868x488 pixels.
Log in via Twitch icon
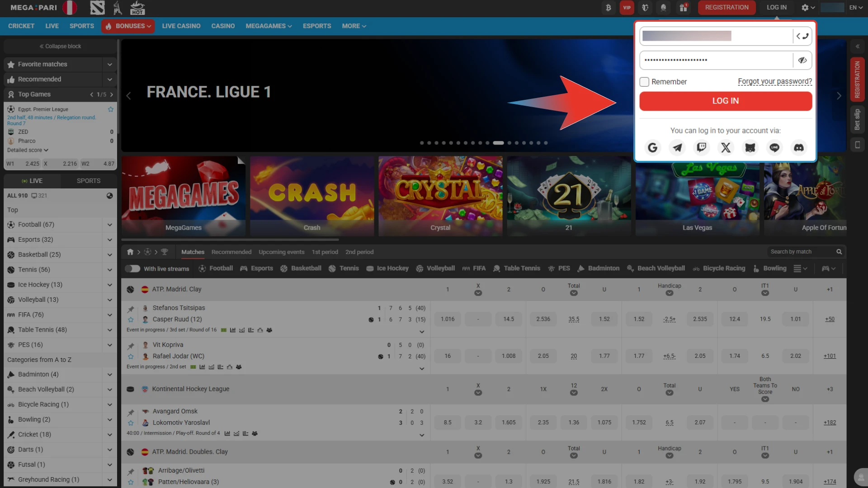(x=701, y=148)
